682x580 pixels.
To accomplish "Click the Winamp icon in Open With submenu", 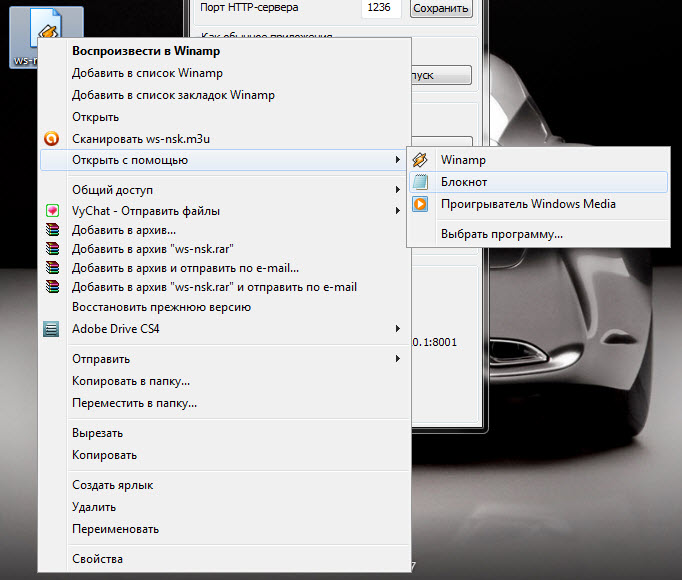I will [x=420, y=160].
